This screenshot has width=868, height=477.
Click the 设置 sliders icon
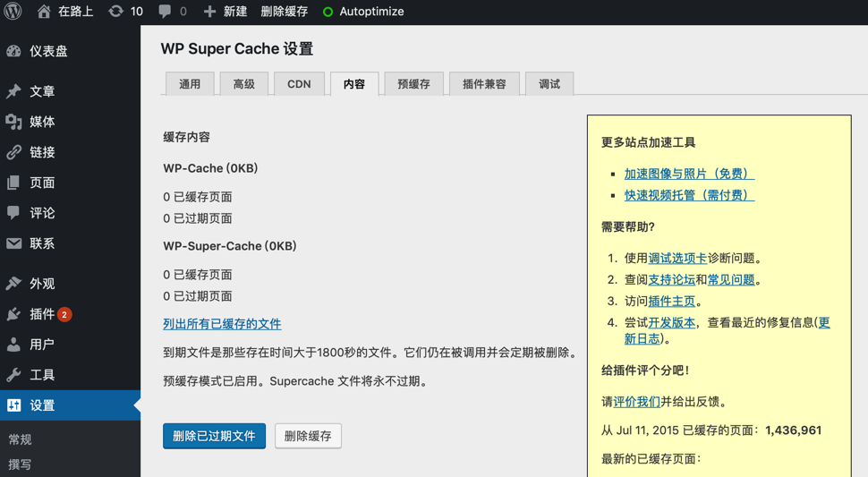pyautogui.click(x=13, y=405)
